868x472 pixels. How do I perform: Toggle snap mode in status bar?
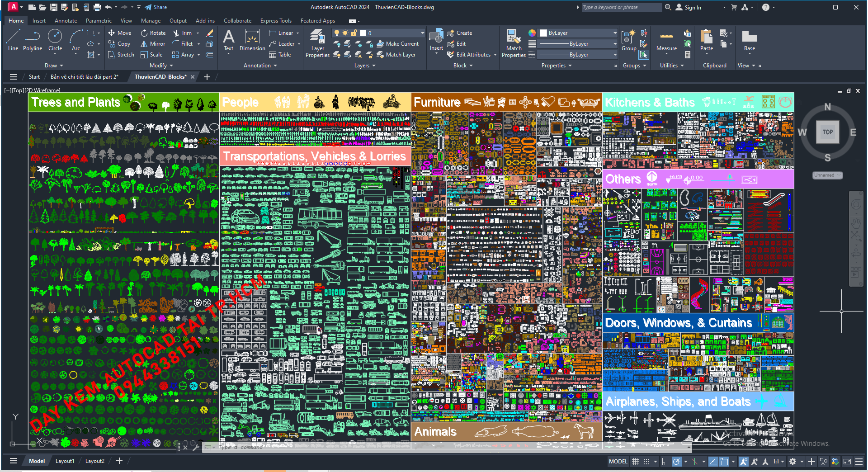click(646, 462)
